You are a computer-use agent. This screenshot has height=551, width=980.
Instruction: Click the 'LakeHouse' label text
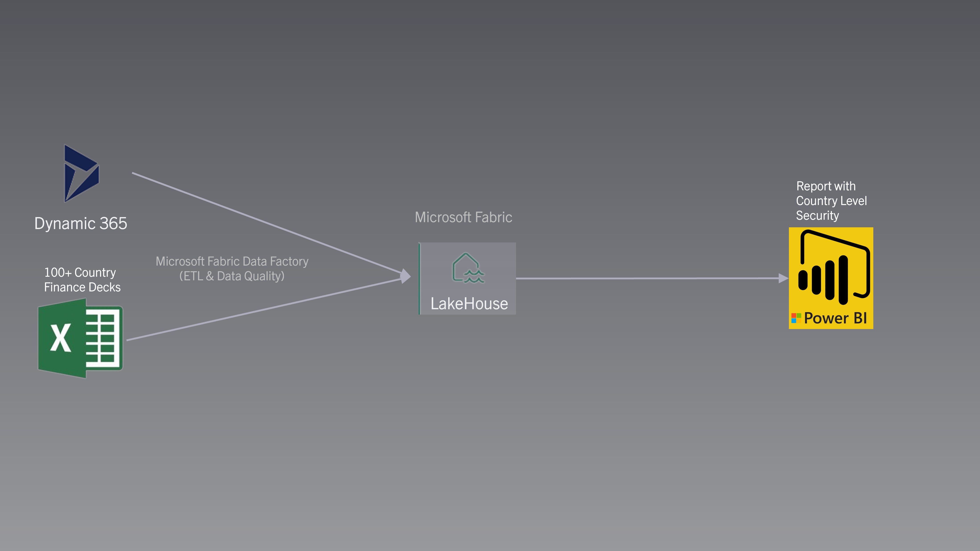469,303
